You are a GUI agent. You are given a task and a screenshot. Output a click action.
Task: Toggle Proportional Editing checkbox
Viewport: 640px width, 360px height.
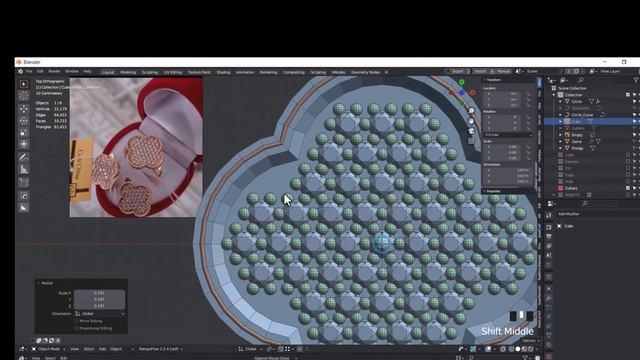point(76,328)
